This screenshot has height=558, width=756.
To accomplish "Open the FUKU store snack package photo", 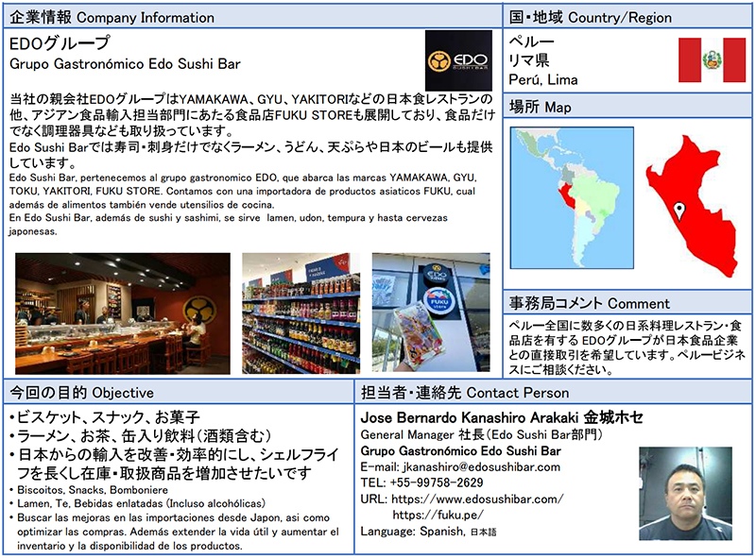I will click(431, 313).
